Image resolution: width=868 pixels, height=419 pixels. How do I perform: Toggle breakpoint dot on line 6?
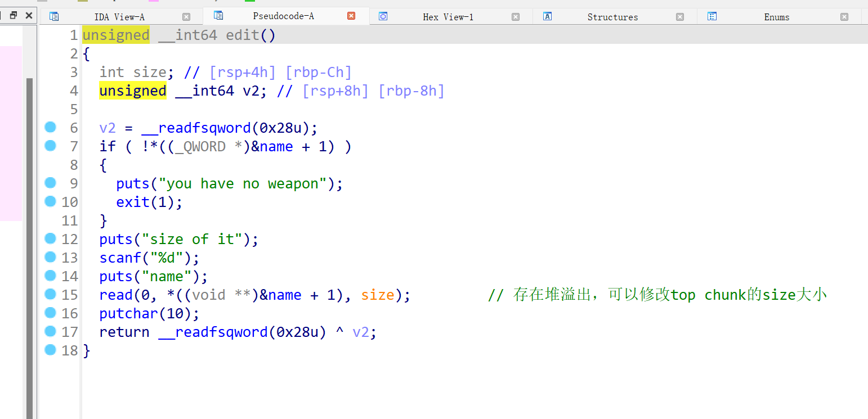tap(50, 127)
